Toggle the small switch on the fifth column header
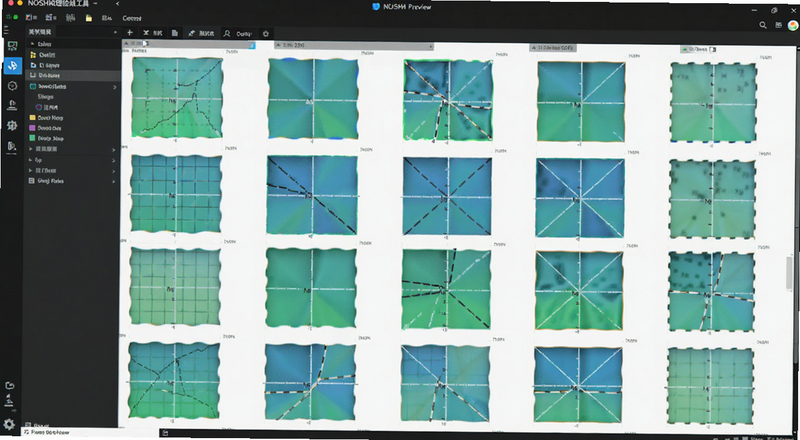The width and height of the screenshot is (800, 440). (x=713, y=50)
